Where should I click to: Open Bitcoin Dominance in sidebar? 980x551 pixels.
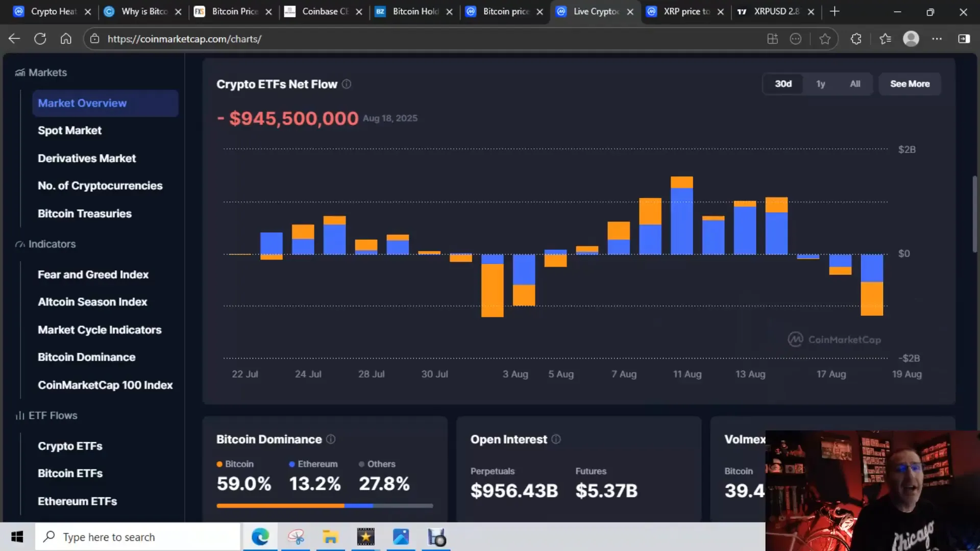click(x=87, y=357)
